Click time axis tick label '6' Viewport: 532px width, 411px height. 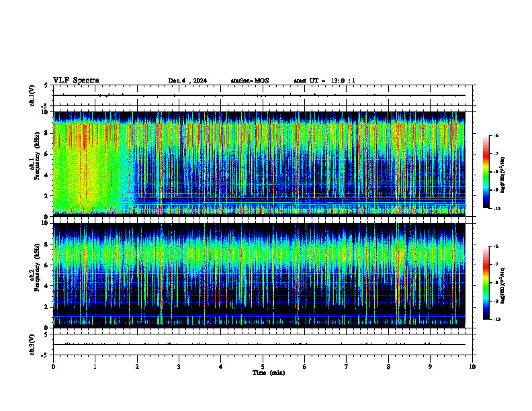(x=305, y=367)
